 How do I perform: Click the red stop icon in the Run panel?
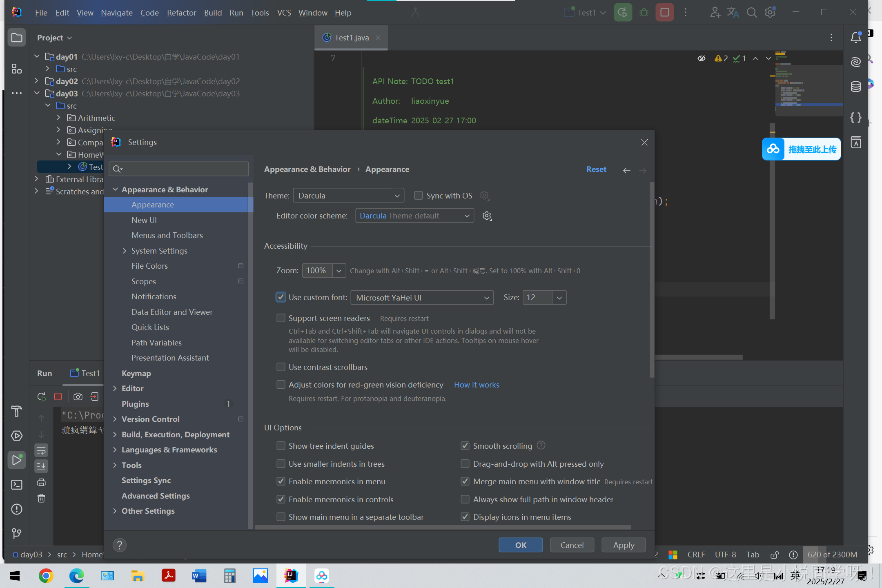pos(58,396)
